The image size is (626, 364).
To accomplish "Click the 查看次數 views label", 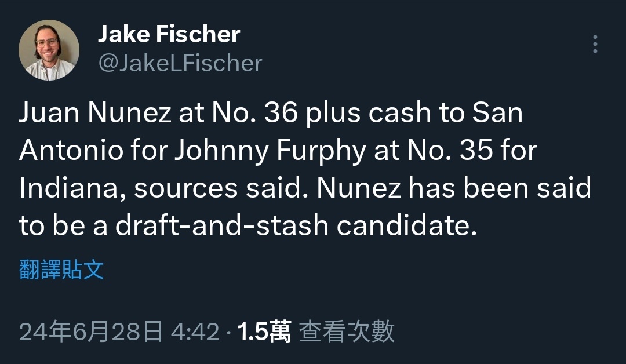I will (347, 332).
